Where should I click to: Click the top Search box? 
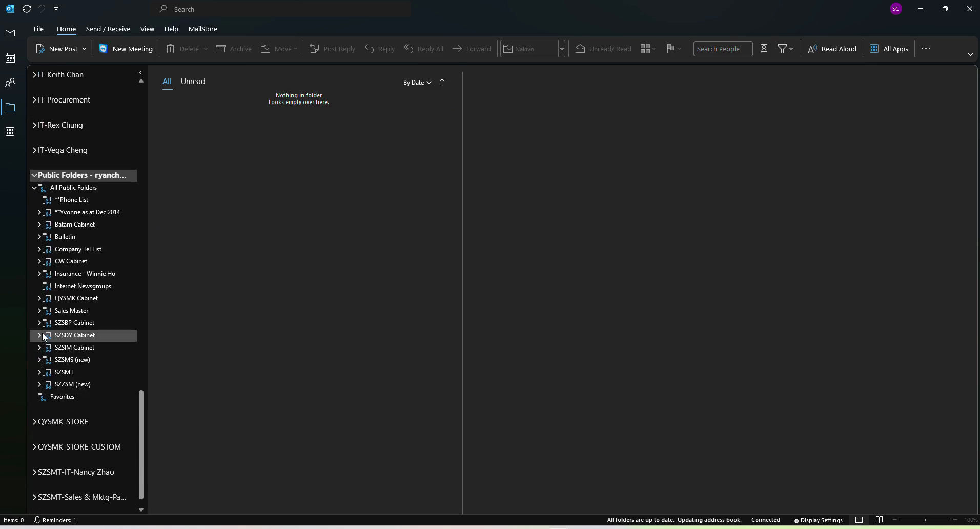[x=282, y=9]
